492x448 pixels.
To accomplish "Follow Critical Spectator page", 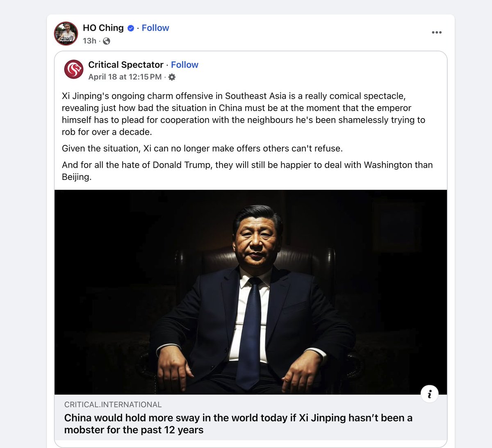I will click(x=184, y=65).
